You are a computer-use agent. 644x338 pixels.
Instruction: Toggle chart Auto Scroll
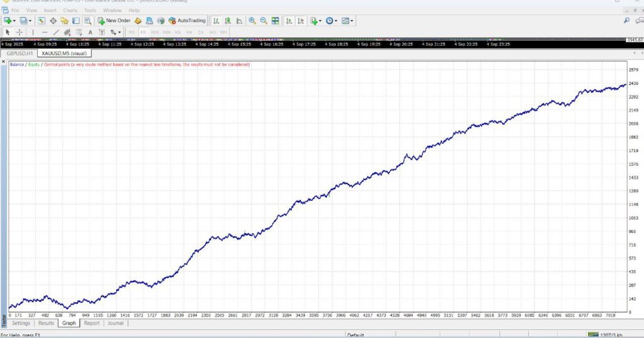[289, 21]
